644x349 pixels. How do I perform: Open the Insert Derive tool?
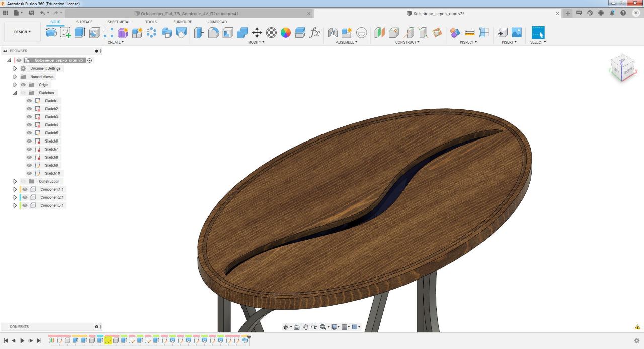[502, 33]
